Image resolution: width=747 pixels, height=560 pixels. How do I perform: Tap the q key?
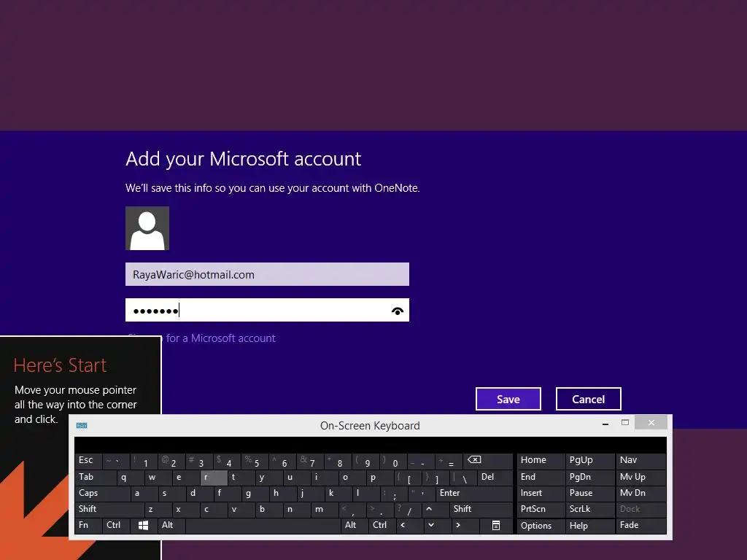[130, 477]
